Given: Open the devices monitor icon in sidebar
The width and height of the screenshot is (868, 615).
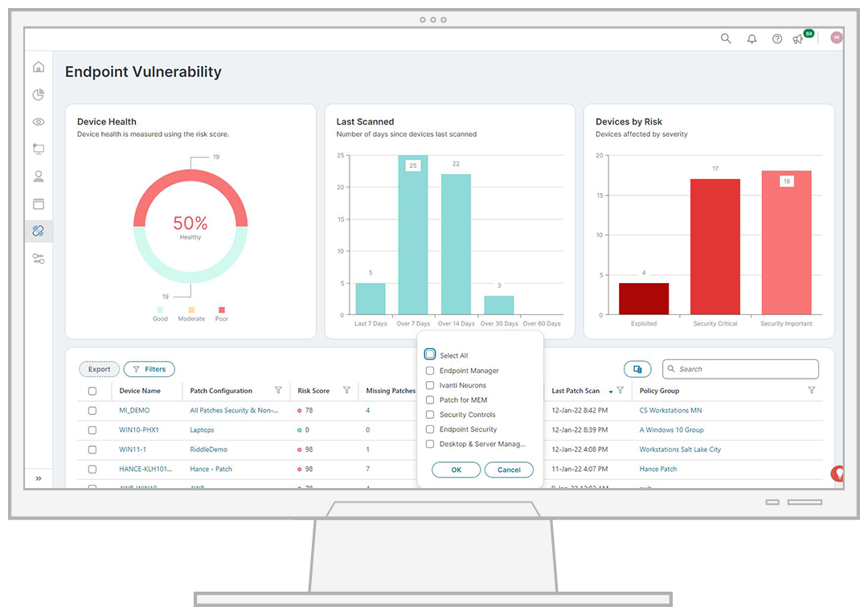Looking at the screenshot, I should click(x=39, y=149).
